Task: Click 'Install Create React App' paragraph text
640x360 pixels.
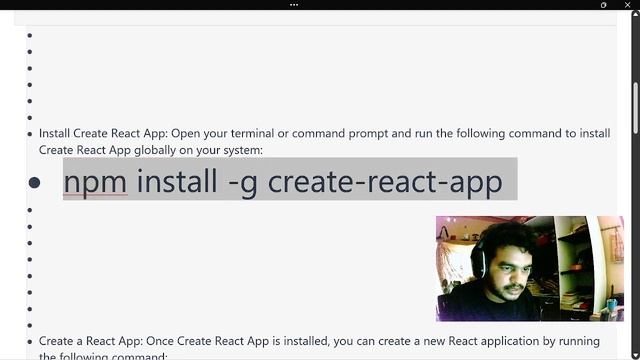Action: (x=324, y=142)
